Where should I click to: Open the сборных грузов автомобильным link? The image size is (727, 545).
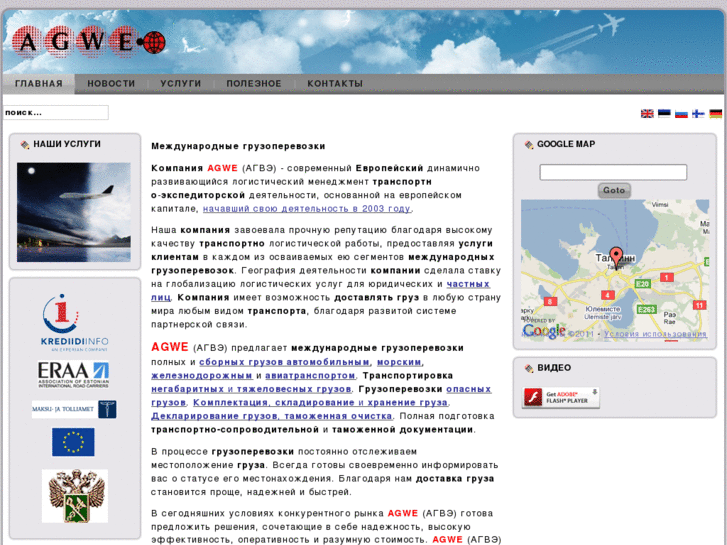pyautogui.click(x=284, y=362)
